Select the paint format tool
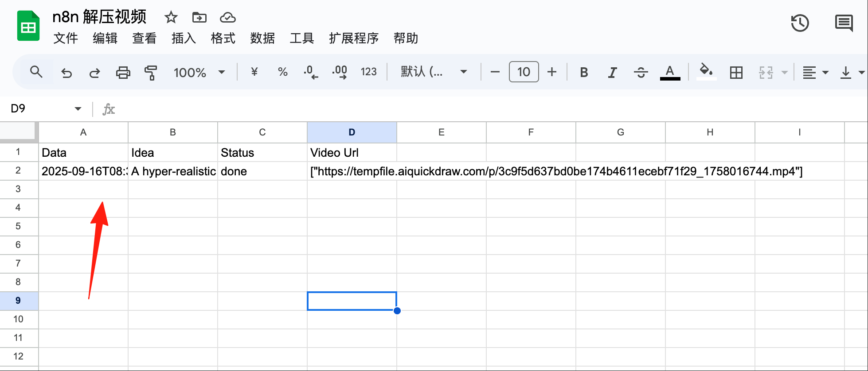 [151, 72]
